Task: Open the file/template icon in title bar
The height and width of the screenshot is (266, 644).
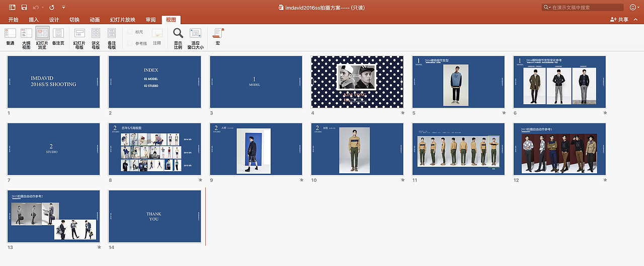Action: (12, 8)
